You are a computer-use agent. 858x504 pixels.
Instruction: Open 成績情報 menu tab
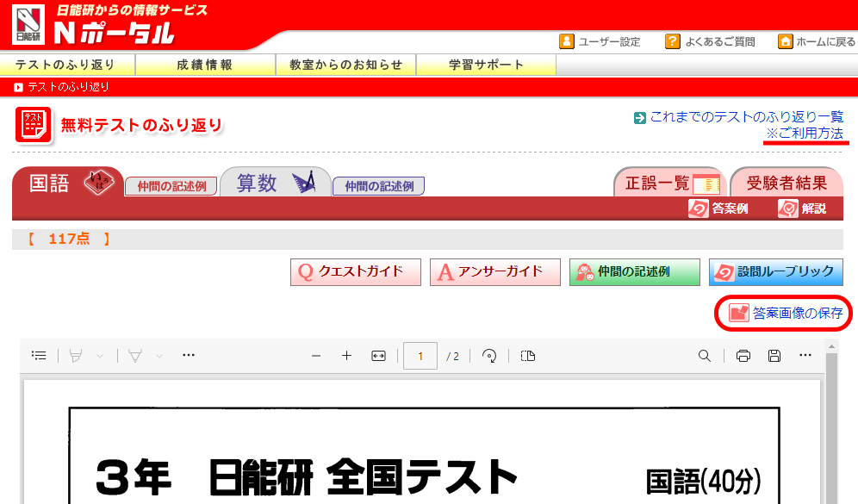205,65
